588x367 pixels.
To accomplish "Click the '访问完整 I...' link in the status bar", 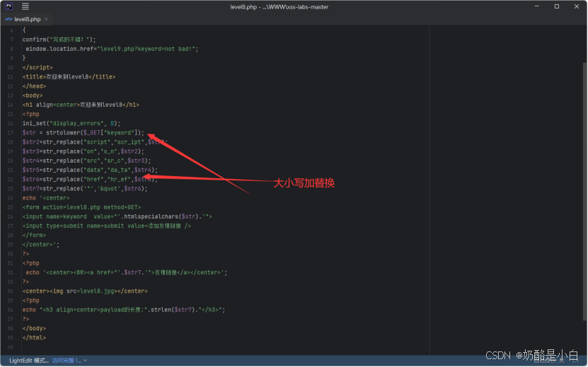I will [x=67, y=361].
